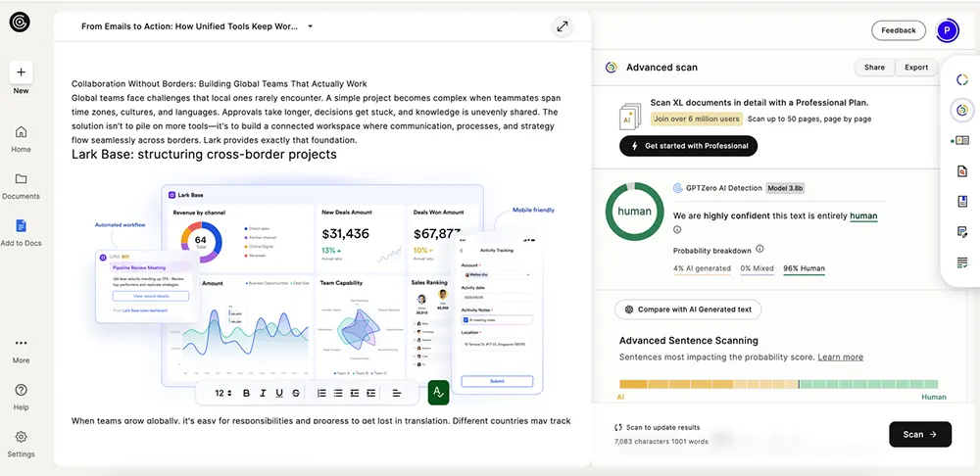Click the 96% Human probability breakdown label

click(x=804, y=268)
